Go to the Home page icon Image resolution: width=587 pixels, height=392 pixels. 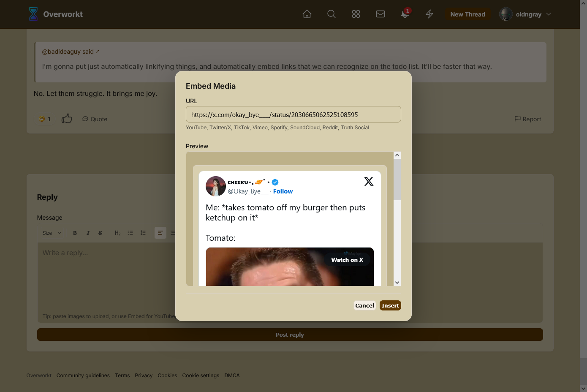tap(307, 14)
